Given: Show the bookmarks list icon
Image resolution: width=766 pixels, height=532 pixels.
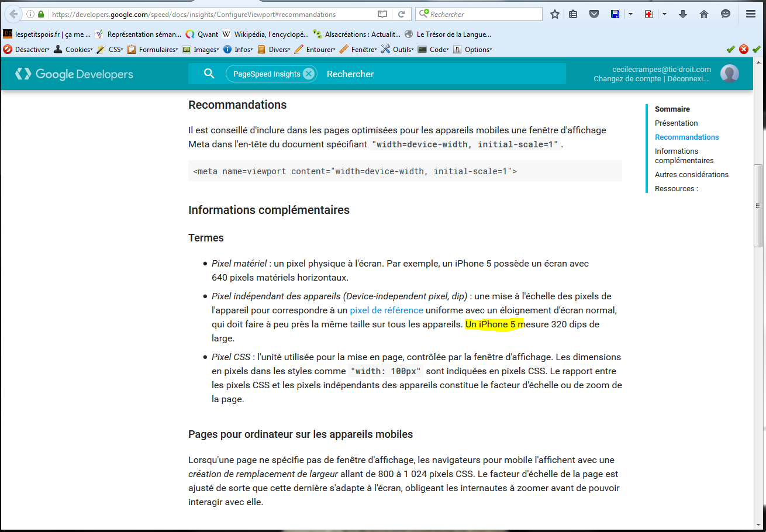Looking at the screenshot, I should 573,14.
